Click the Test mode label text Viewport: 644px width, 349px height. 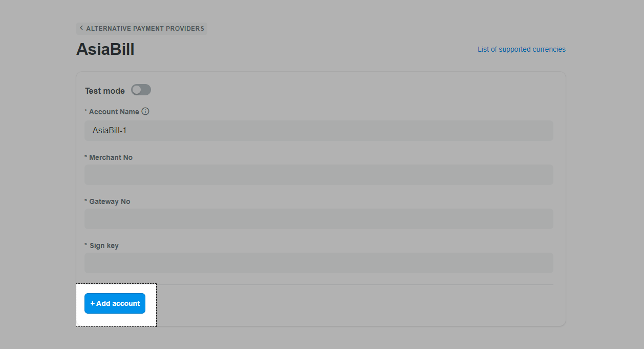pos(105,91)
